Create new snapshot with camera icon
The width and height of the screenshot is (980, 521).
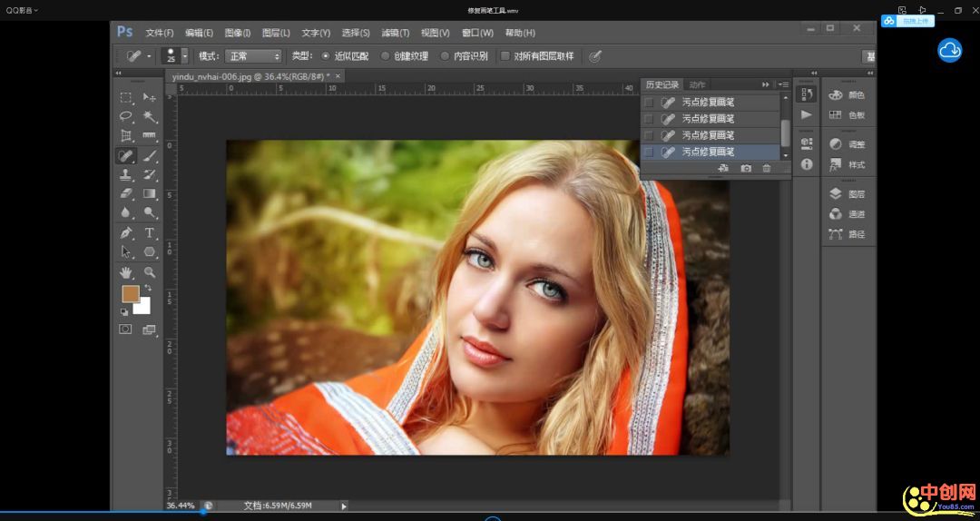[x=746, y=168]
